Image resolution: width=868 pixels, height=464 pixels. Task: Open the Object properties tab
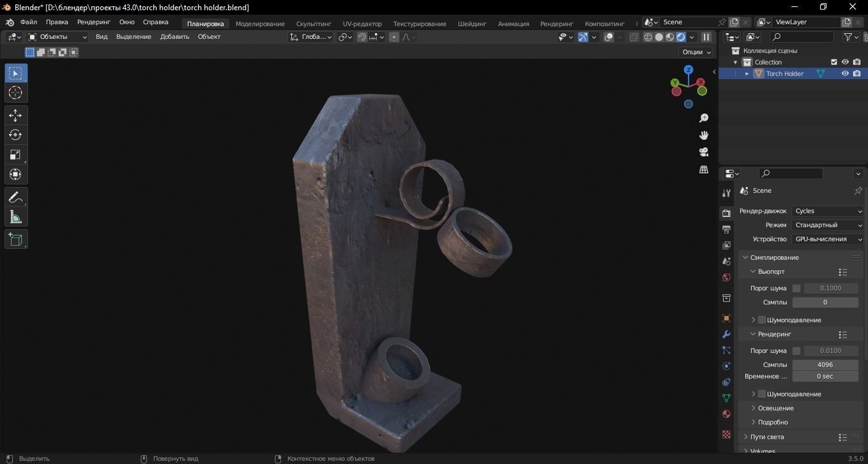(x=726, y=318)
